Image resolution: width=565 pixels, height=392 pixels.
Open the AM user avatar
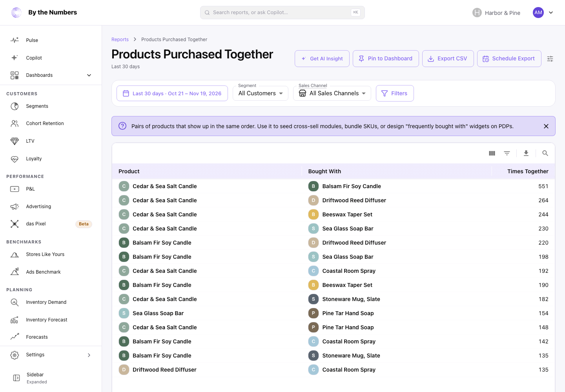[x=538, y=13]
